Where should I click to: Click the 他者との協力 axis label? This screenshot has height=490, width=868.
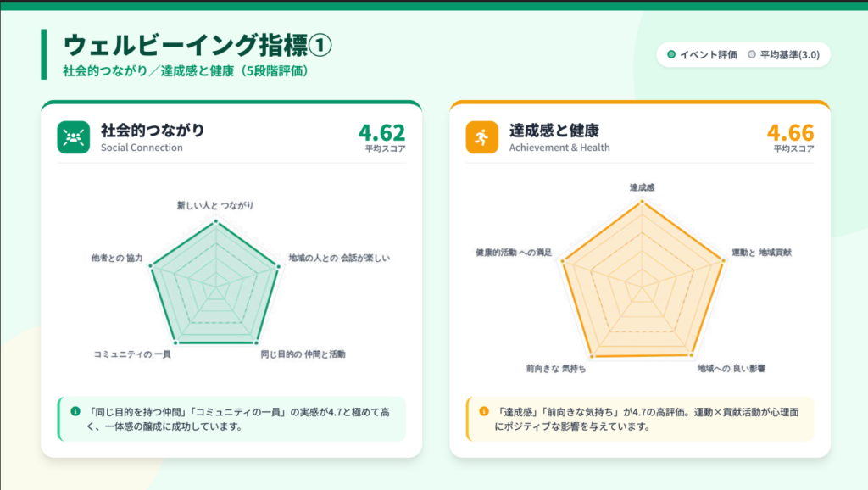pos(117,258)
